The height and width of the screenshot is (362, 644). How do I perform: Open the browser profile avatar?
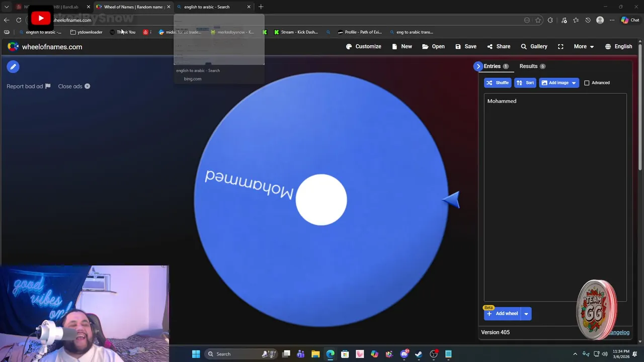pyautogui.click(x=600, y=20)
